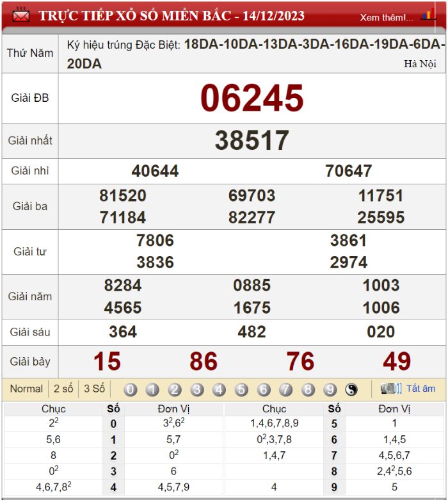Screen dimensions: 448x500
Task: Select digit filter ball 7
Action: [x=285, y=389]
